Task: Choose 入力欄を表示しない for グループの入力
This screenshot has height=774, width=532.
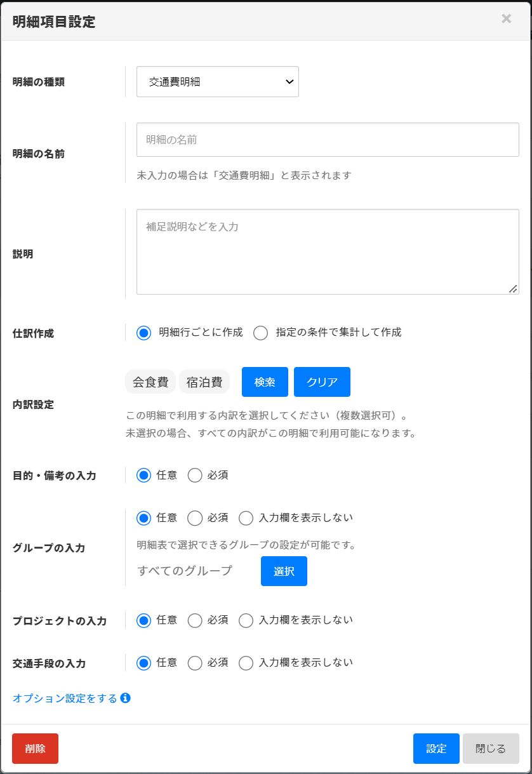Action: 246,518
